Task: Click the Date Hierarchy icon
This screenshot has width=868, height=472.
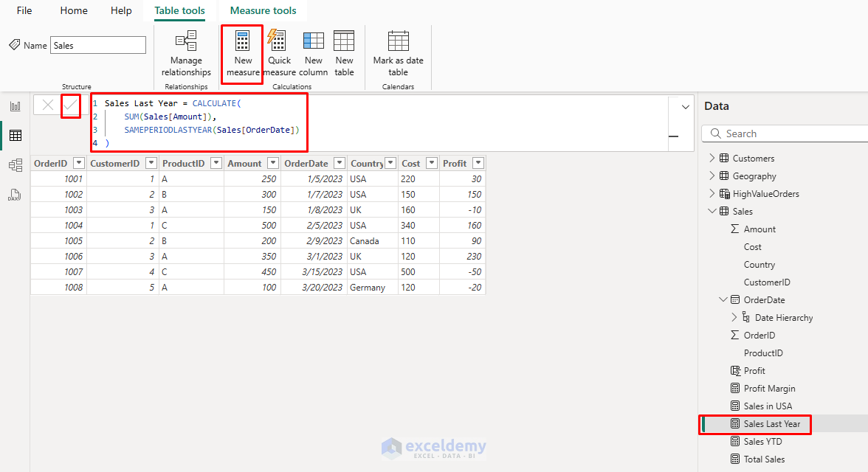Action: coord(746,318)
